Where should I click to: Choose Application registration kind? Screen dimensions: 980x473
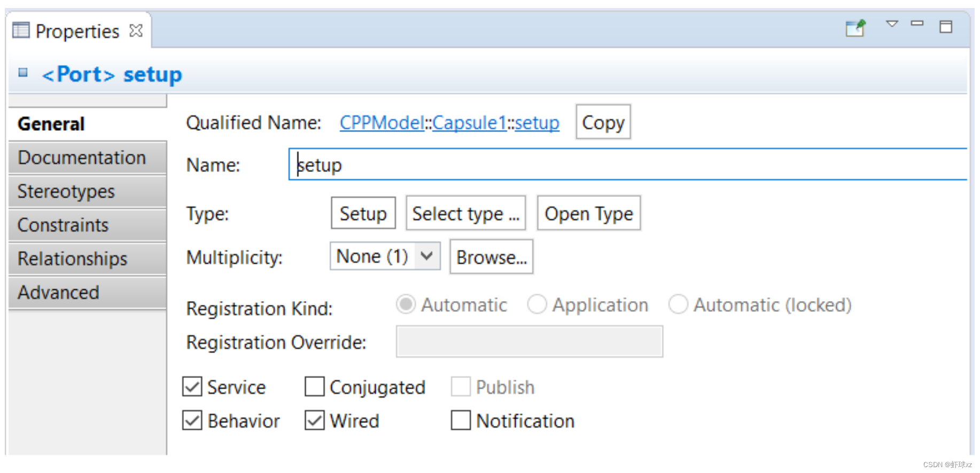[x=537, y=305]
